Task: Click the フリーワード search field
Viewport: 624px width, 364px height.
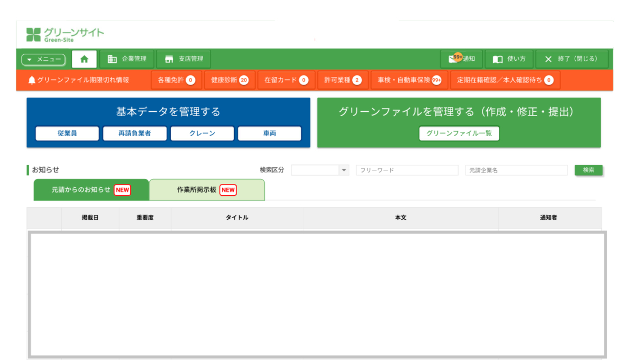Action: [x=407, y=170]
